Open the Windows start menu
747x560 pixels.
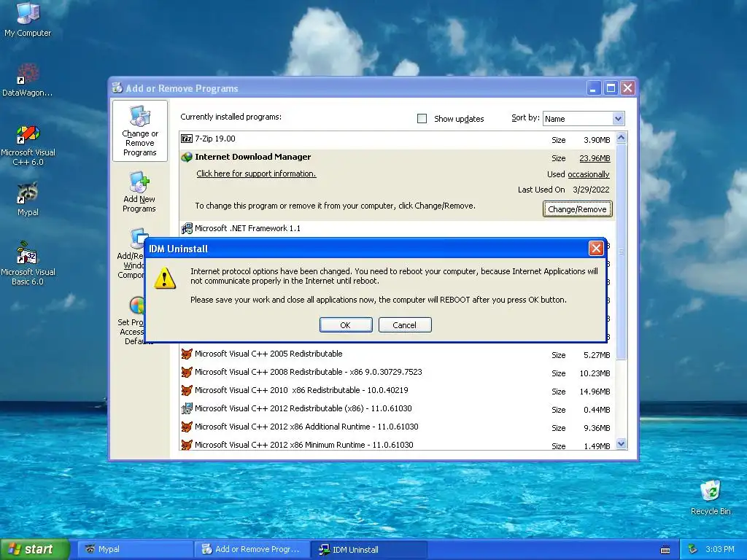pos(35,550)
